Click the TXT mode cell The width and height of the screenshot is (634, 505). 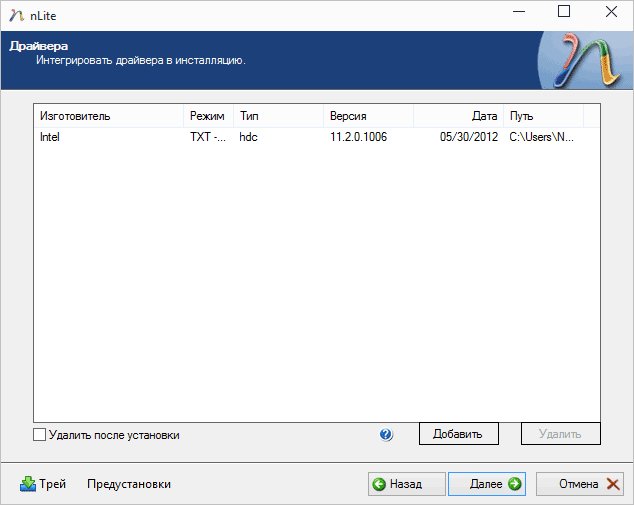click(x=208, y=137)
